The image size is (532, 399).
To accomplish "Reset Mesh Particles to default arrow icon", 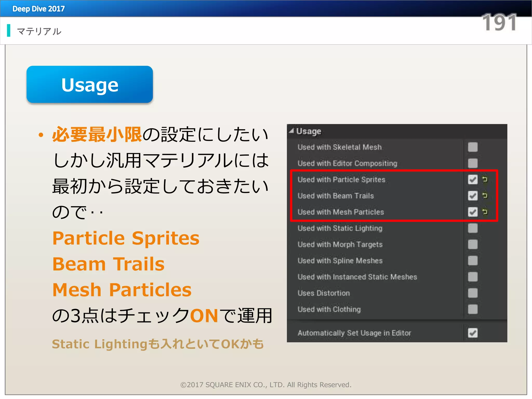I will [485, 212].
